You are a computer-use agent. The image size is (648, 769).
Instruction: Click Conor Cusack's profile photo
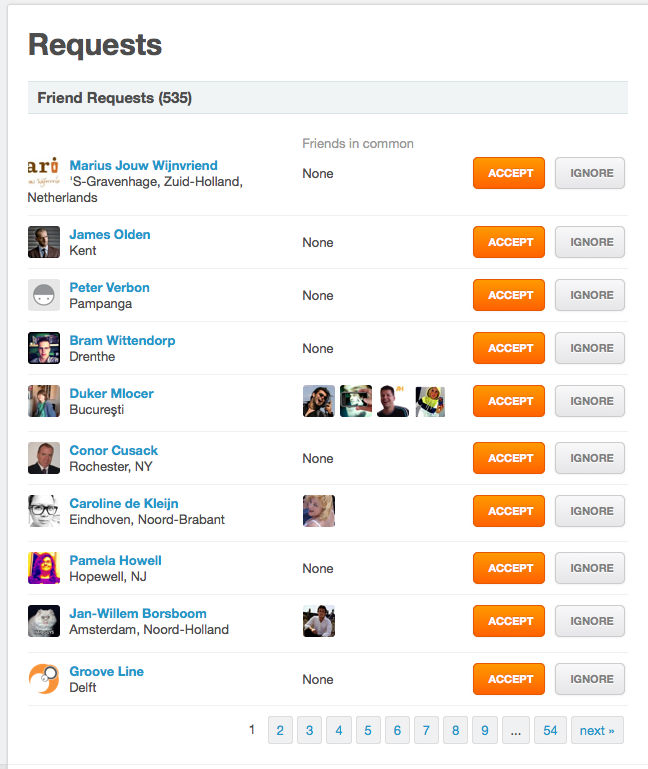44,458
